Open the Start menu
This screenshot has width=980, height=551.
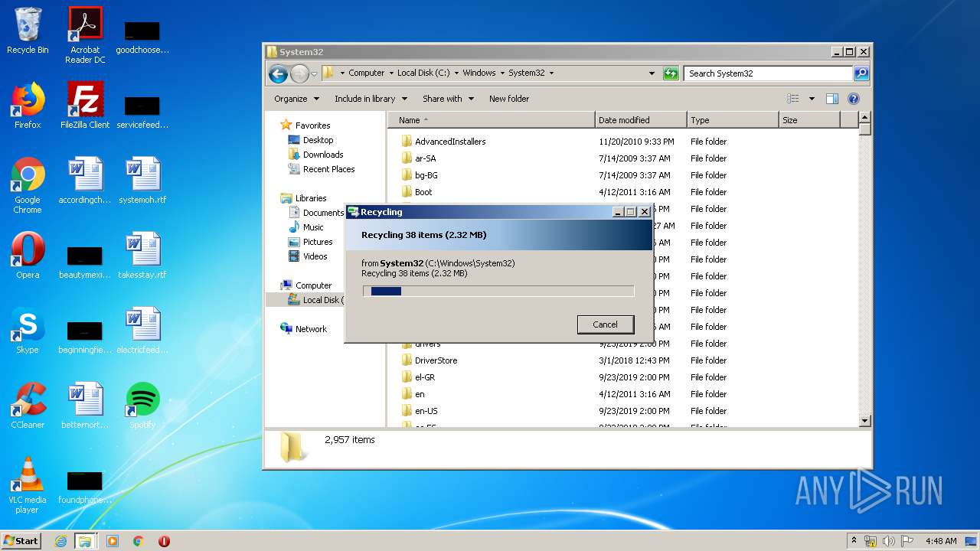click(x=21, y=540)
